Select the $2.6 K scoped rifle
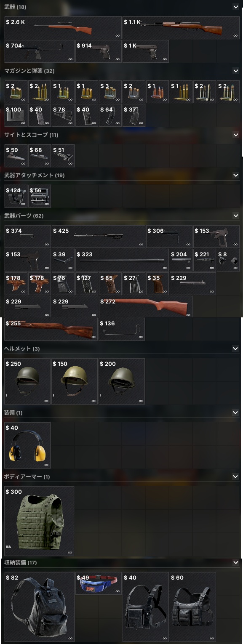This screenshot has height=644, width=243. click(x=63, y=28)
